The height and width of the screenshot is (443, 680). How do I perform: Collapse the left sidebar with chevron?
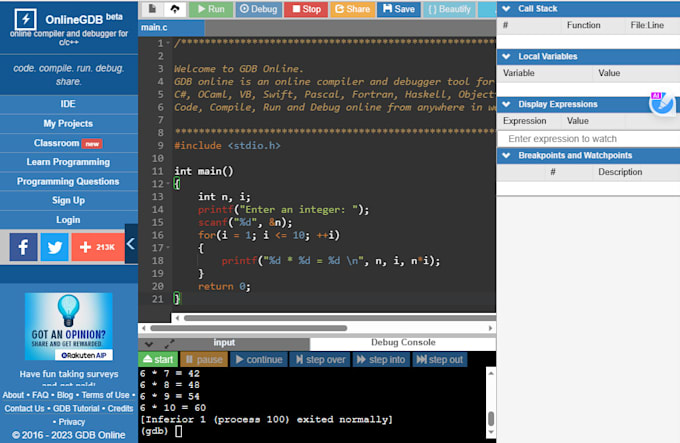130,244
